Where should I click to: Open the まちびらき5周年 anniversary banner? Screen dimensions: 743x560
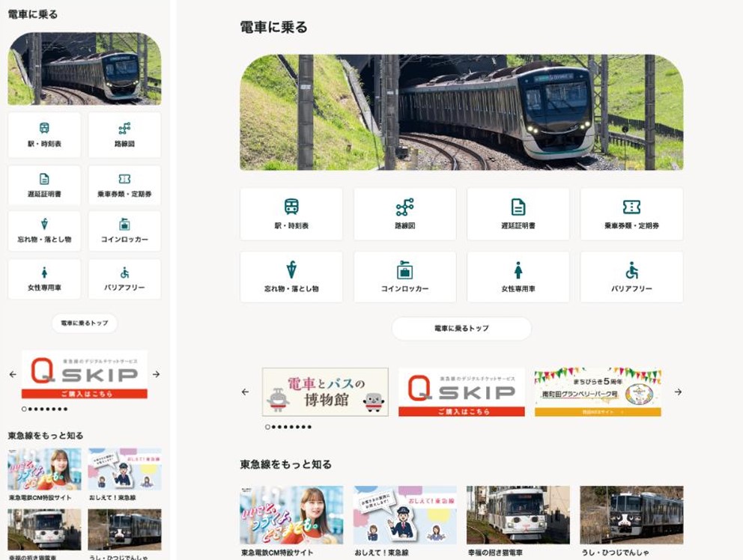598,392
